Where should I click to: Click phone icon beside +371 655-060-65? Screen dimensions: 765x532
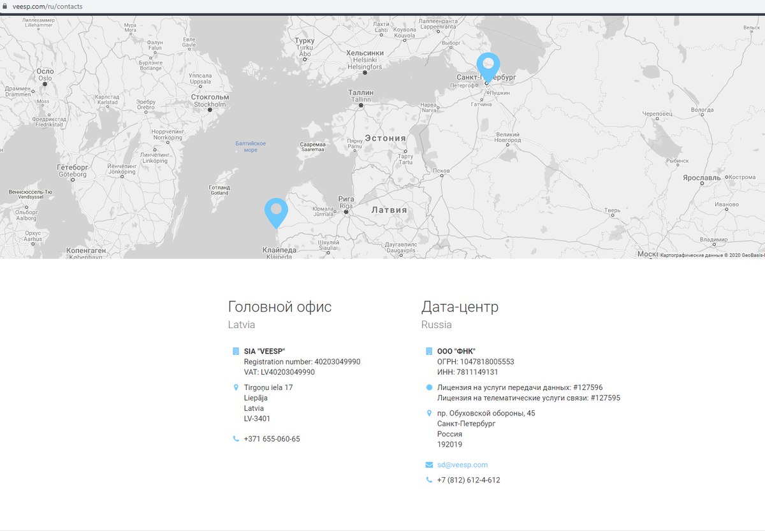[x=236, y=439]
